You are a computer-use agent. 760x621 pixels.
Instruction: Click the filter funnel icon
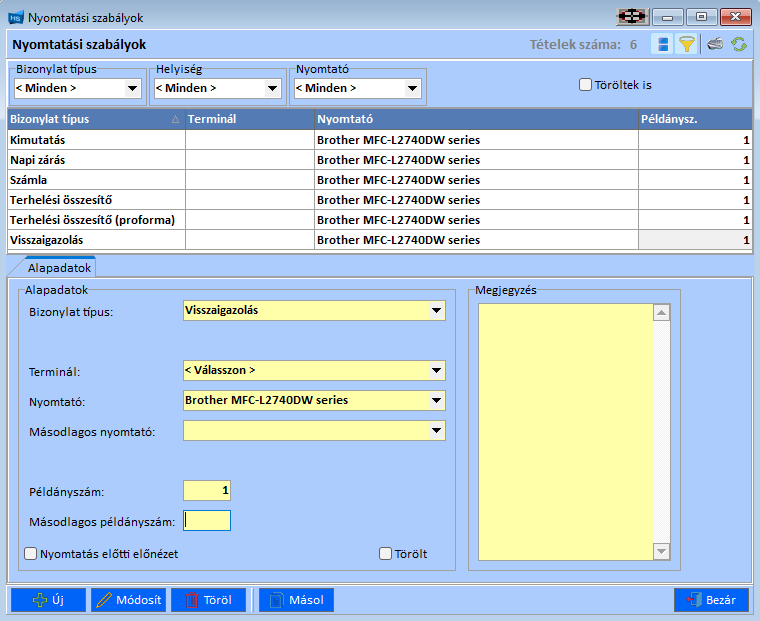pyautogui.click(x=687, y=44)
